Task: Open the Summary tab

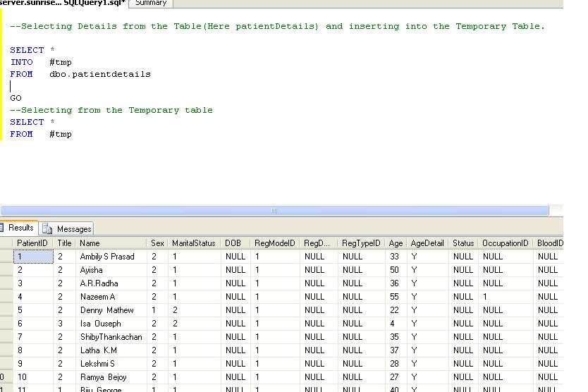Action: pos(151,4)
